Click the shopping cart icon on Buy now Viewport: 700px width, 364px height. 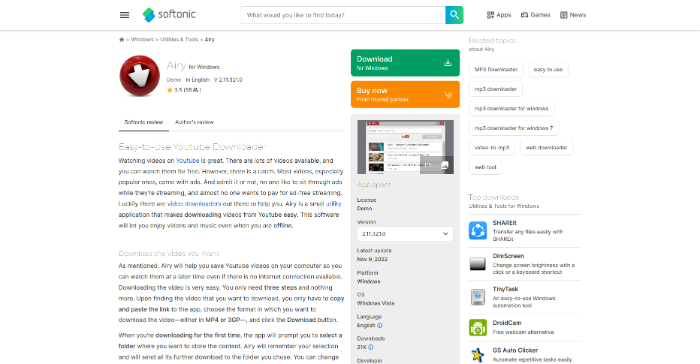448,94
